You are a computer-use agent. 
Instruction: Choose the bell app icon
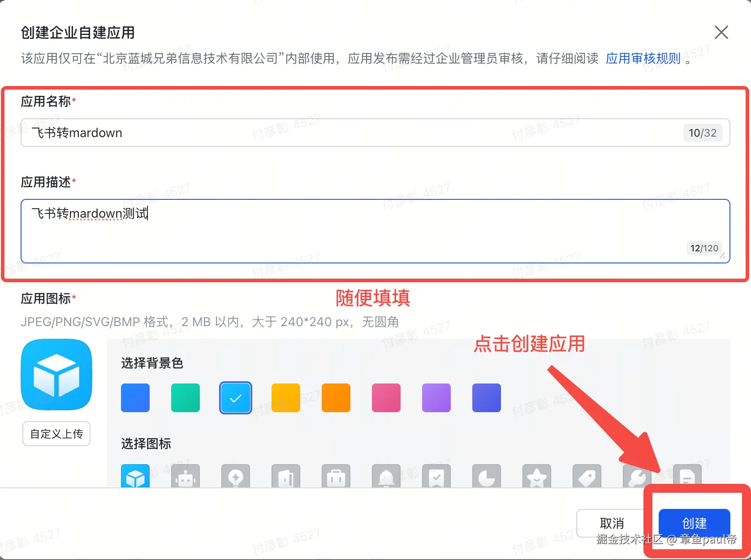(x=386, y=476)
